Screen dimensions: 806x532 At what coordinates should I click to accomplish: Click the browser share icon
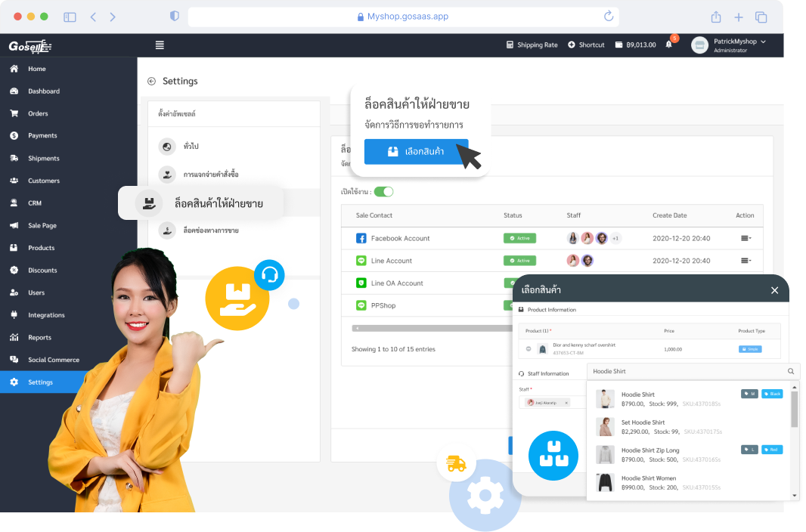[x=716, y=17]
